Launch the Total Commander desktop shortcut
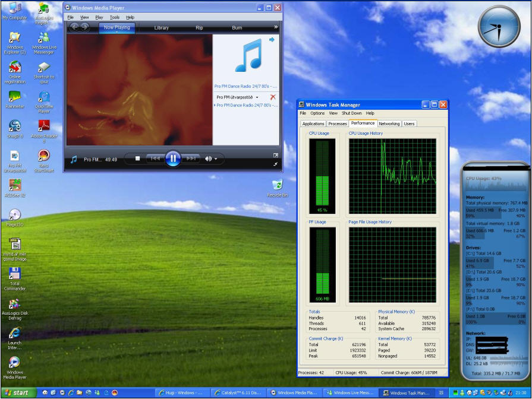Screen dimensions: 532x399 (x=15, y=279)
